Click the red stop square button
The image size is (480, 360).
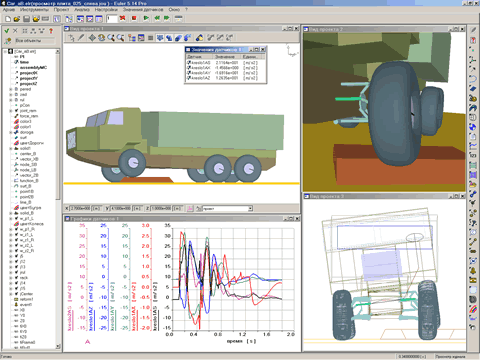pos(134,18)
